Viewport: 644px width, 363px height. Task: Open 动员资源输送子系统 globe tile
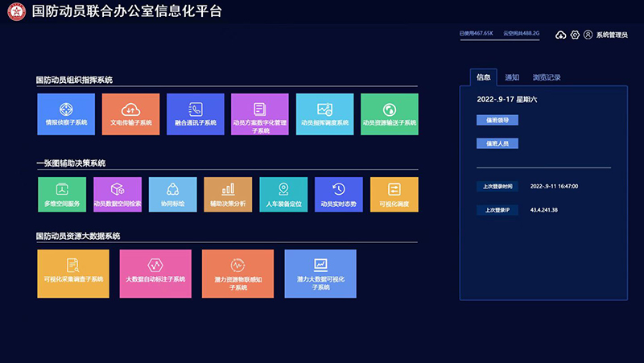point(389,113)
